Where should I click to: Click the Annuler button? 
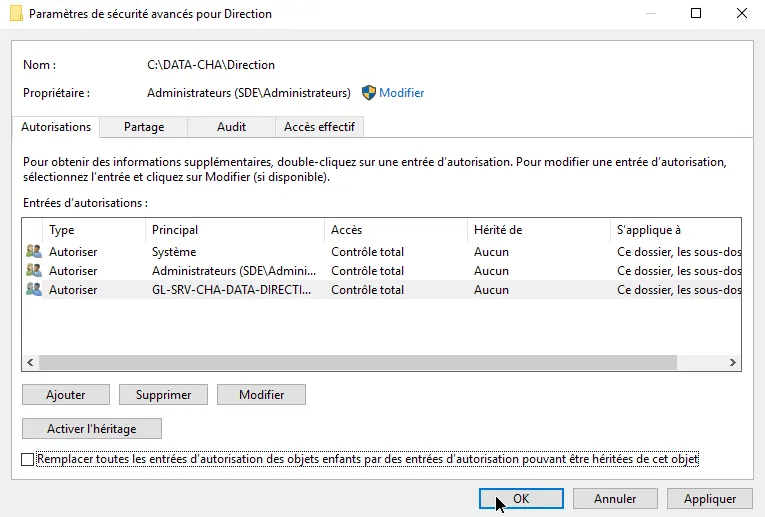615,498
